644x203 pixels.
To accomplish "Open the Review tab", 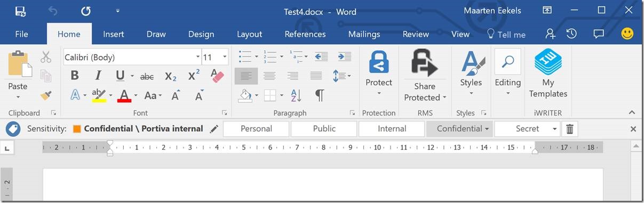I will 416,34.
